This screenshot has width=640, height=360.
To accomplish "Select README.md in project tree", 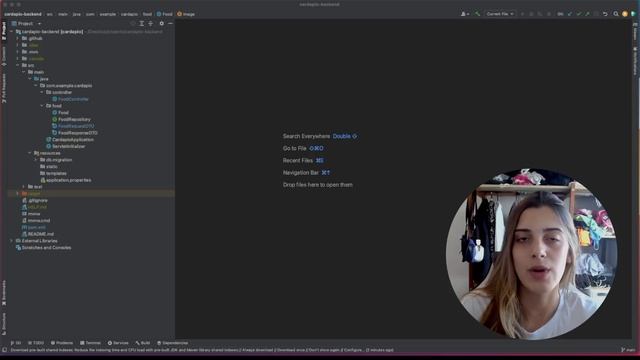I will [38, 234].
